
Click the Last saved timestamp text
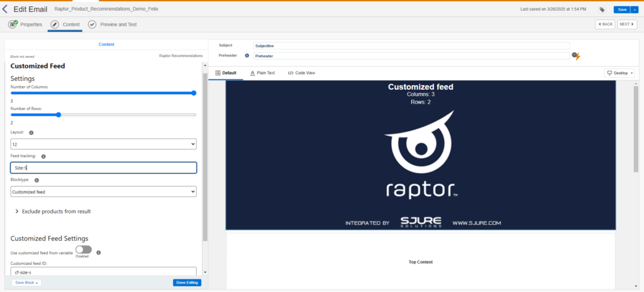click(553, 9)
